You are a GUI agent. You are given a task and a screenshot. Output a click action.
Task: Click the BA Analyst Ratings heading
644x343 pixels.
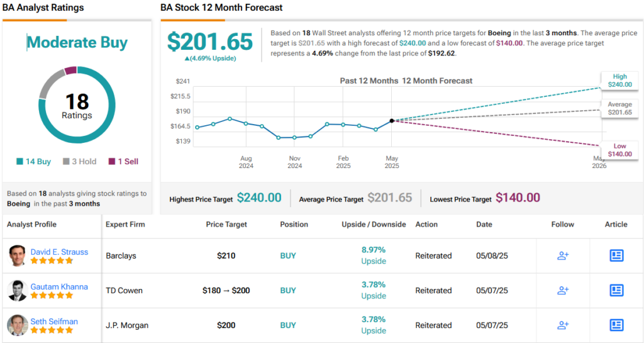43,8
